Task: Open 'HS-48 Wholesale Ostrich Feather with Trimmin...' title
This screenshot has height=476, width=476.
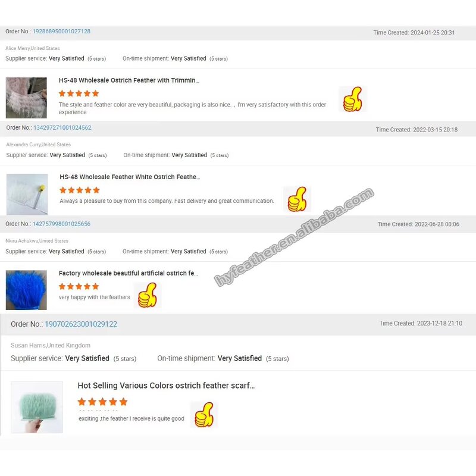Action: coord(129,80)
